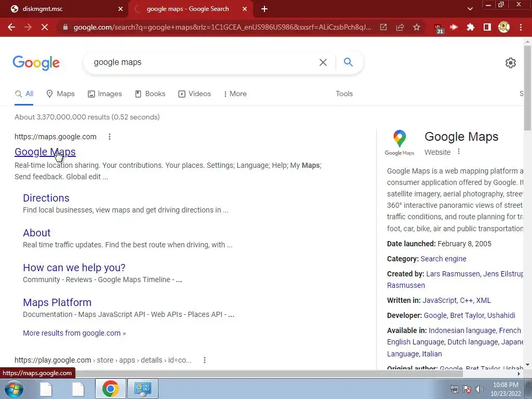Click the vertical page scrollbar thumb
The width and height of the screenshot is (532, 399).
coord(527,88)
